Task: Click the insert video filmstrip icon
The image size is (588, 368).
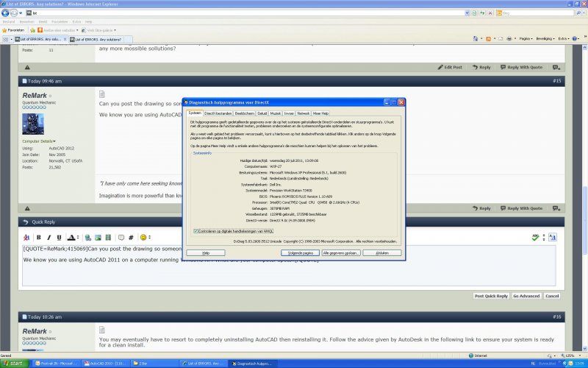Action: (x=108, y=237)
